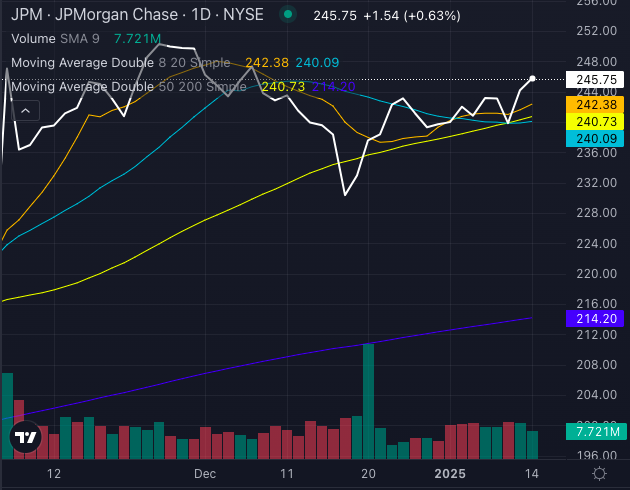
Task: Click the 245.75 current price label
Action: pos(595,80)
